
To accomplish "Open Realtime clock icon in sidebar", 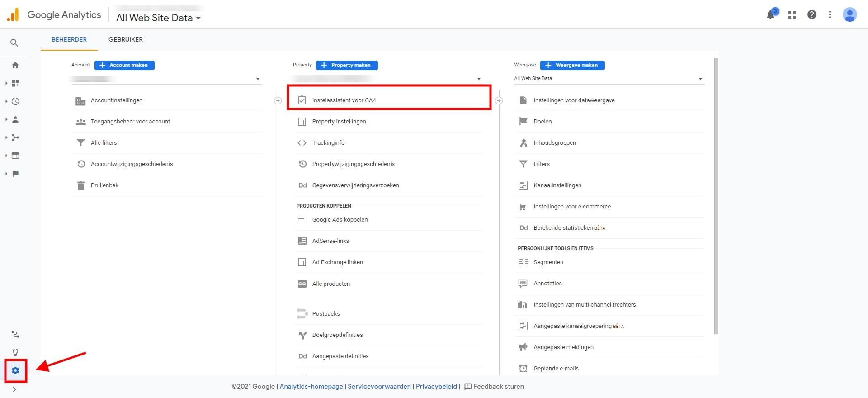I will point(15,101).
